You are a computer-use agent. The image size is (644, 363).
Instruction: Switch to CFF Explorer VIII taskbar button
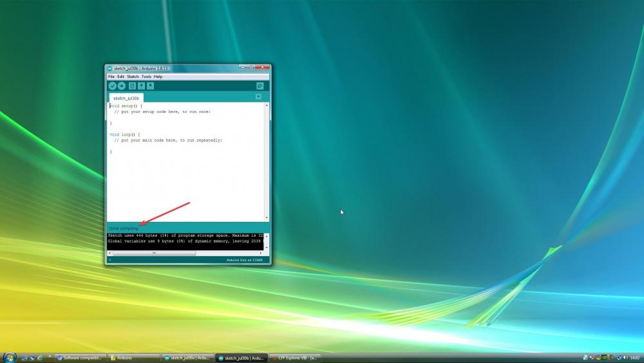(x=294, y=358)
